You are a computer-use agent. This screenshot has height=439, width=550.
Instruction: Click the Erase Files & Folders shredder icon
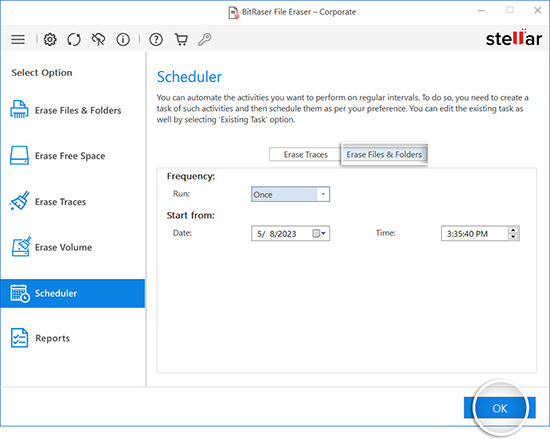coord(19,109)
